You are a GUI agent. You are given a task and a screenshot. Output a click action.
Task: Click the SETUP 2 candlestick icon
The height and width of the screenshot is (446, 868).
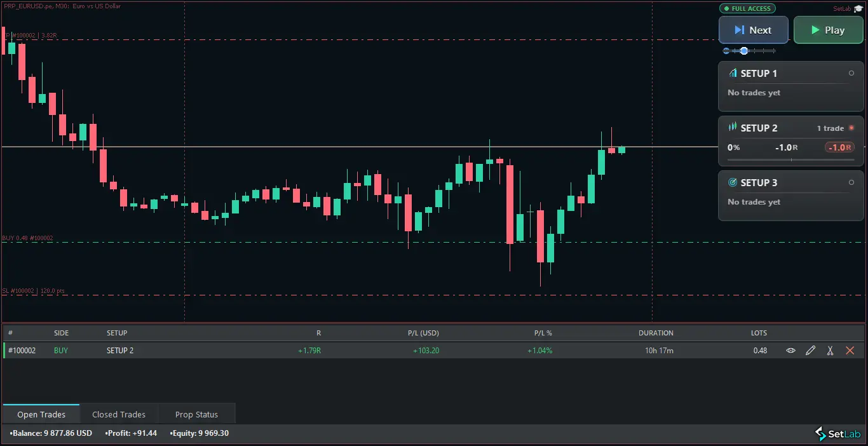733,128
